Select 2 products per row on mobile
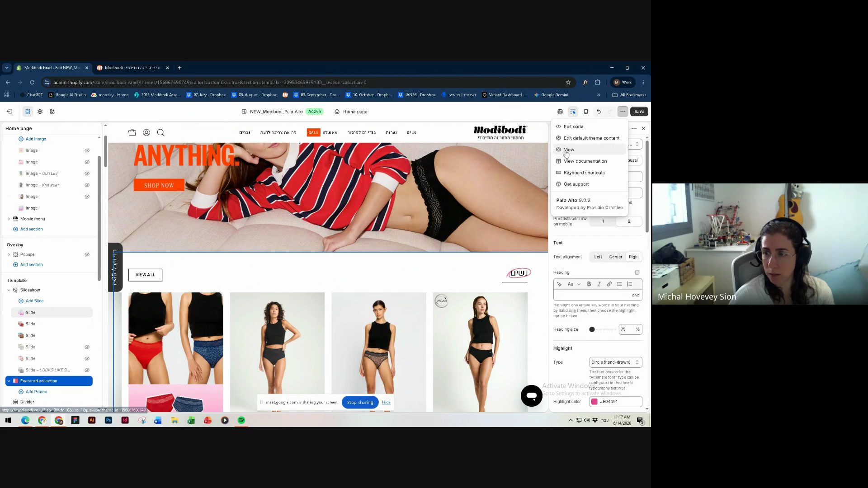Viewport: 868px width, 488px height. [629, 221]
